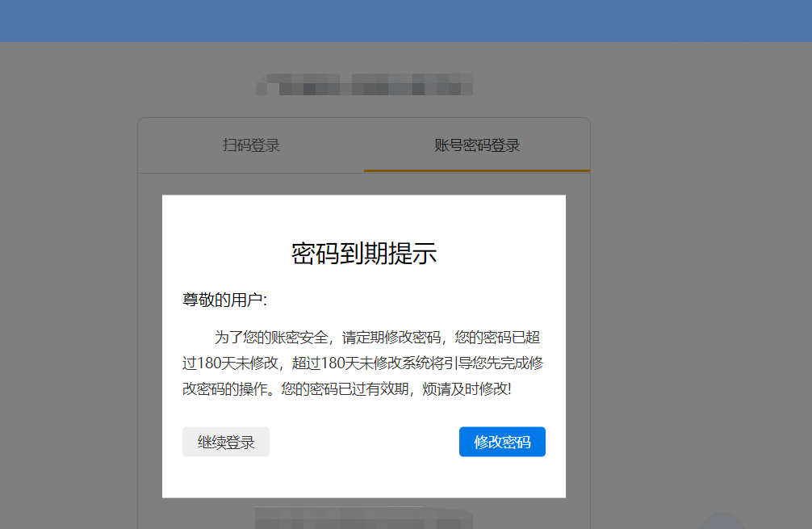Click the 密码到期提示 dialog title

click(364, 254)
